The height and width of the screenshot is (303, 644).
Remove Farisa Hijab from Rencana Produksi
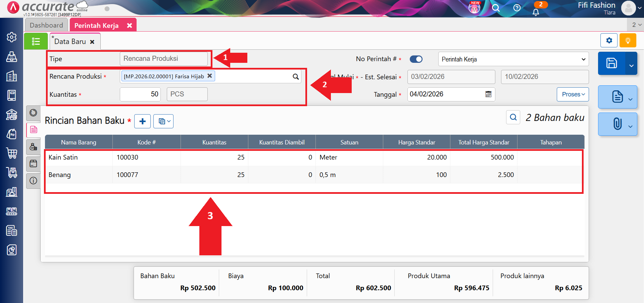(210, 76)
